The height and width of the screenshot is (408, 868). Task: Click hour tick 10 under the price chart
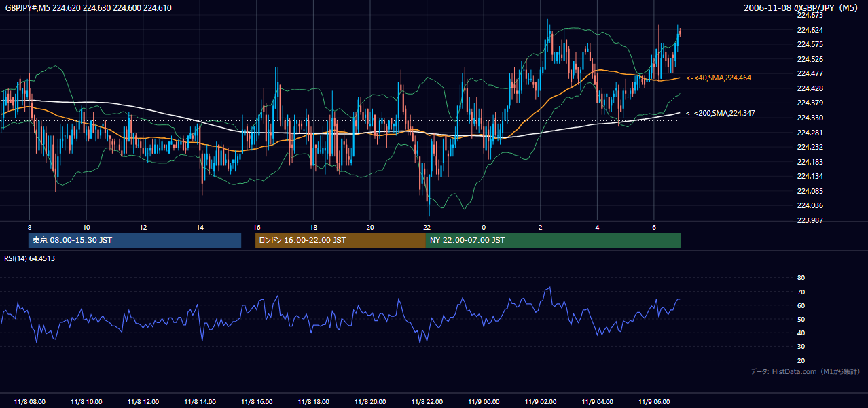[x=86, y=227]
